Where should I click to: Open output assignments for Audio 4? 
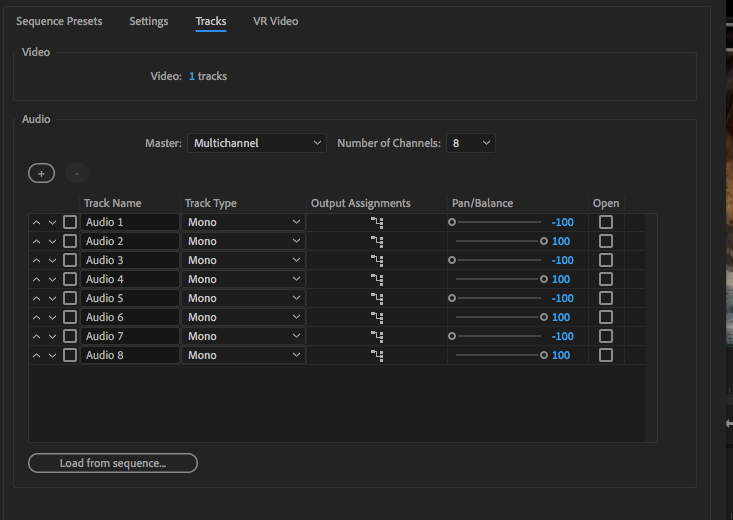click(377, 279)
